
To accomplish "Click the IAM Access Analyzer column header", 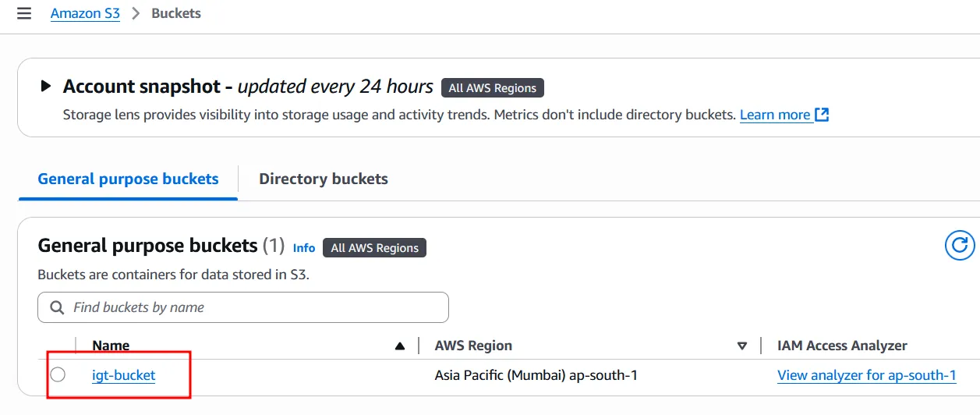I will [x=843, y=346].
